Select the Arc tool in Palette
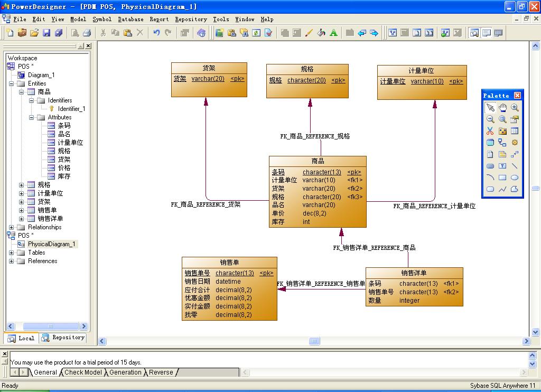The height and width of the screenshot is (392, 541). (490, 178)
